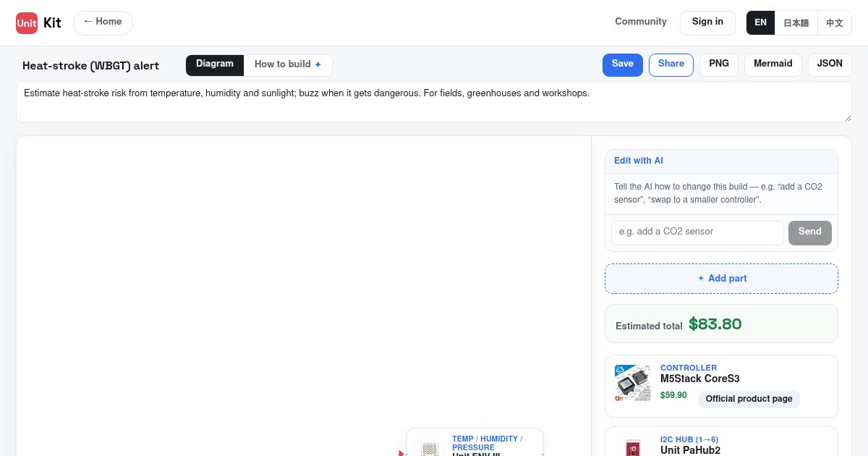Focus the 'e.g. add a CO2 sensor' input

(697, 232)
